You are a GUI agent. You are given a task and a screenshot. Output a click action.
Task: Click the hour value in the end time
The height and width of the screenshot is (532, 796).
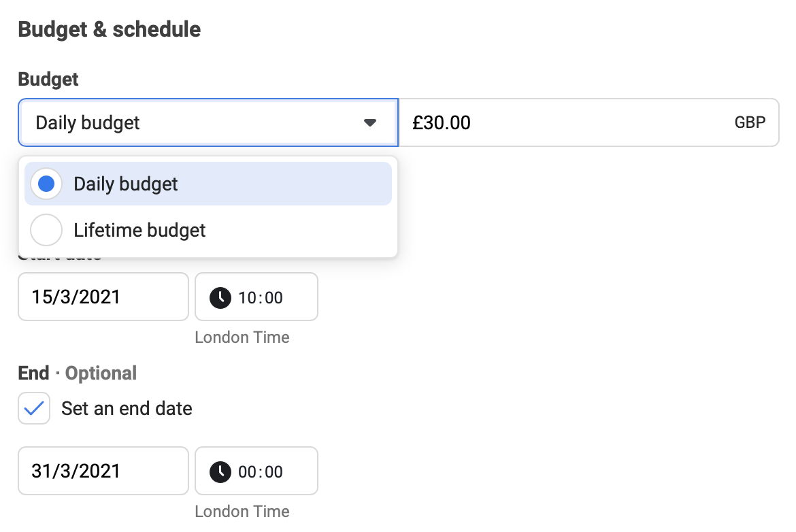pos(246,472)
